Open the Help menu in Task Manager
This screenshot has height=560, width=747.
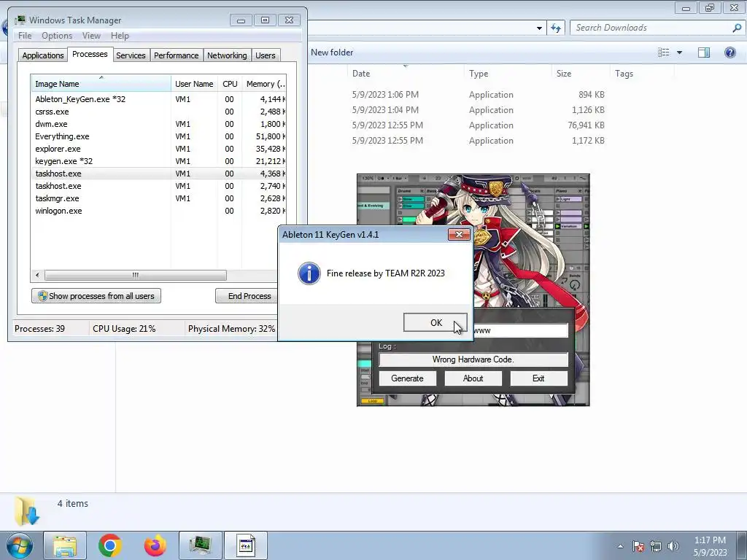120,36
